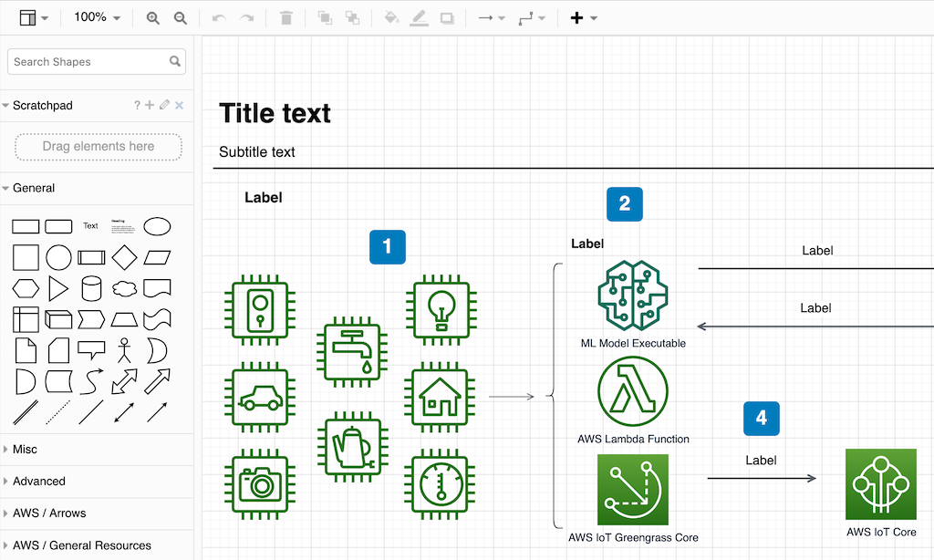Open the 100% zoom level dropdown
The width and height of the screenshot is (934, 560).
(97, 17)
